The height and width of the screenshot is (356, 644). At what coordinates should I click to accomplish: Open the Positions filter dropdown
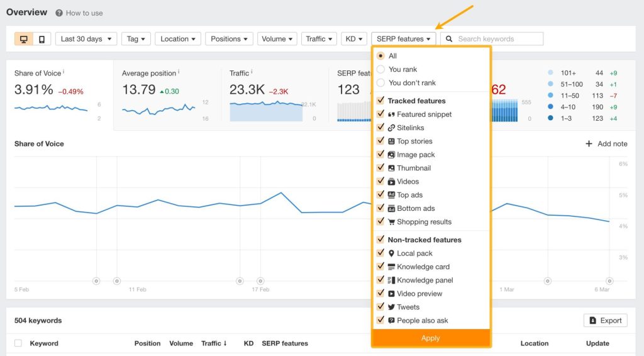point(229,39)
